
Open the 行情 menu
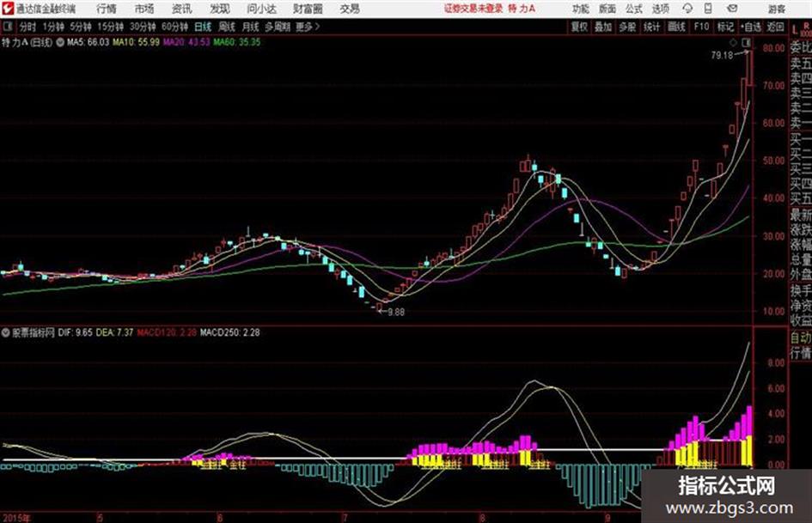point(107,9)
